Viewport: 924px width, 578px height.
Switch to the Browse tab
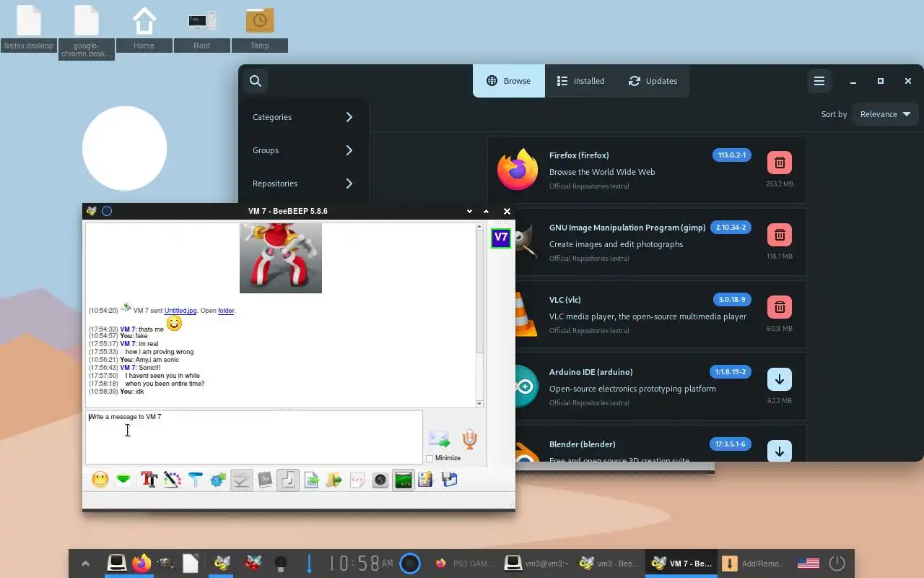[509, 81]
